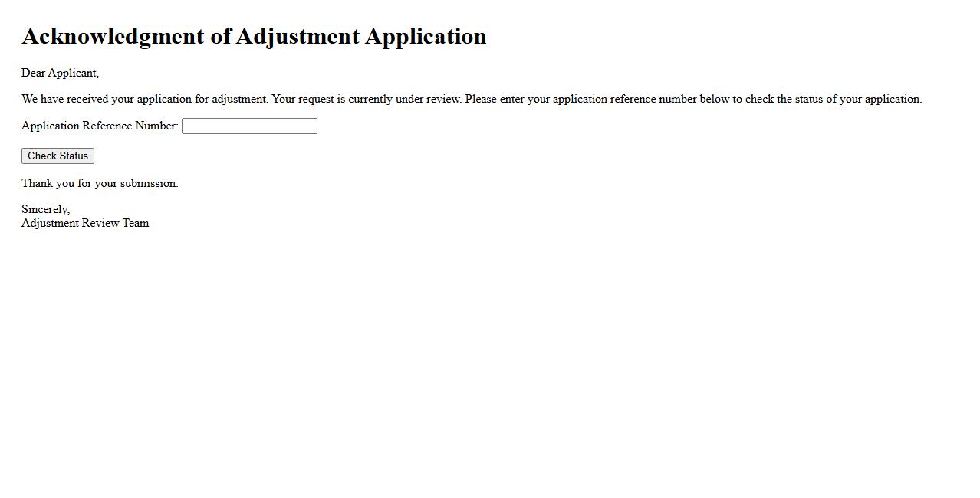Click the word 'submission' in the thank-you line
Viewport: 980px width, 498px height.
(x=148, y=184)
